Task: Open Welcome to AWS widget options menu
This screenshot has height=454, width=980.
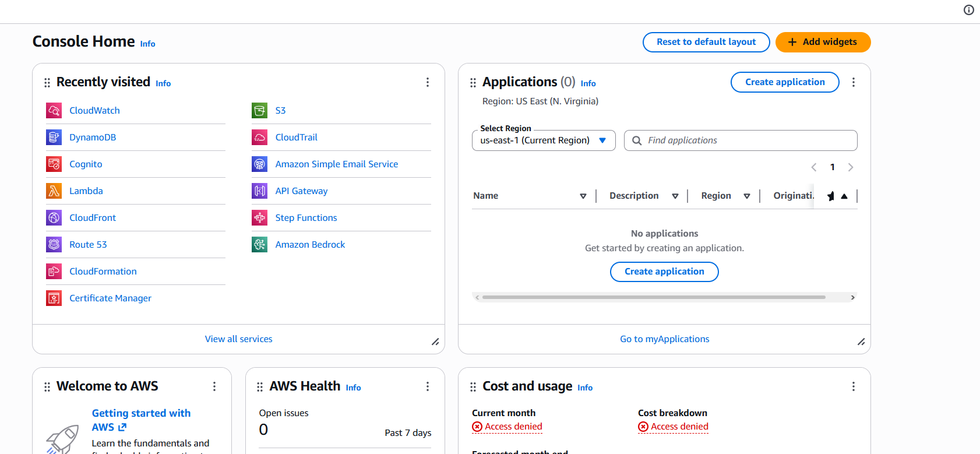Action: pyautogui.click(x=214, y=386)
